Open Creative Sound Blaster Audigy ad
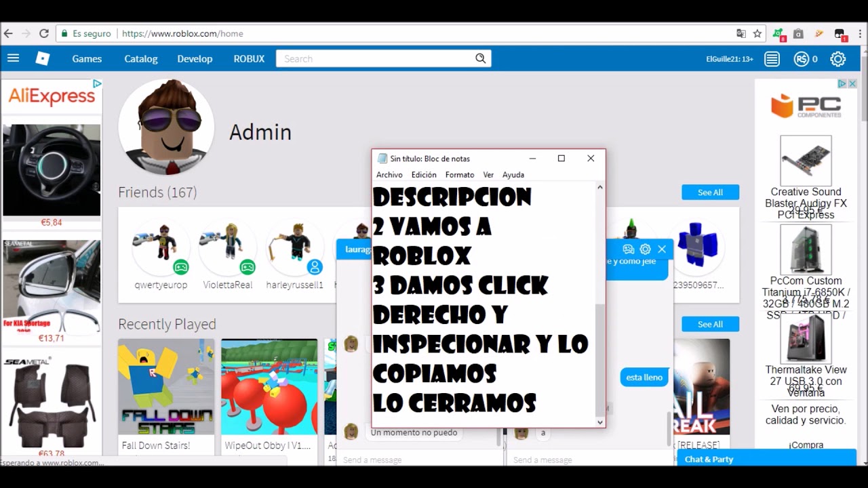Viewport: 868px width, 488px height. coord(806,161)
